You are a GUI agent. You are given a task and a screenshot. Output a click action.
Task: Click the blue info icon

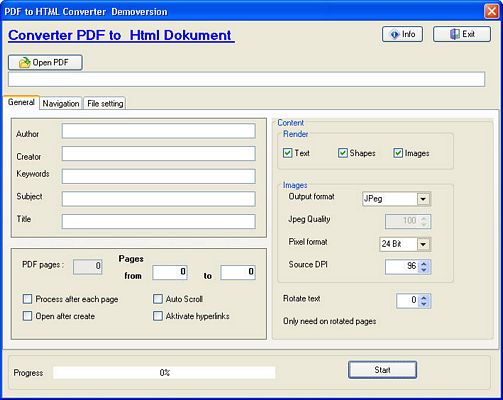point(395,34)
